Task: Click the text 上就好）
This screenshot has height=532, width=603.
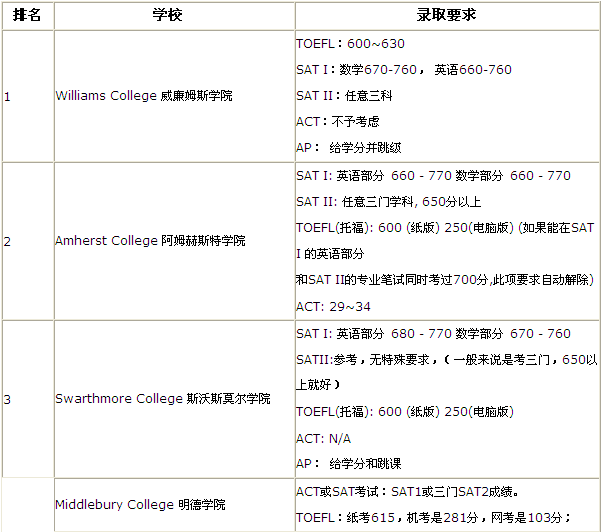Action: point(318,384)
